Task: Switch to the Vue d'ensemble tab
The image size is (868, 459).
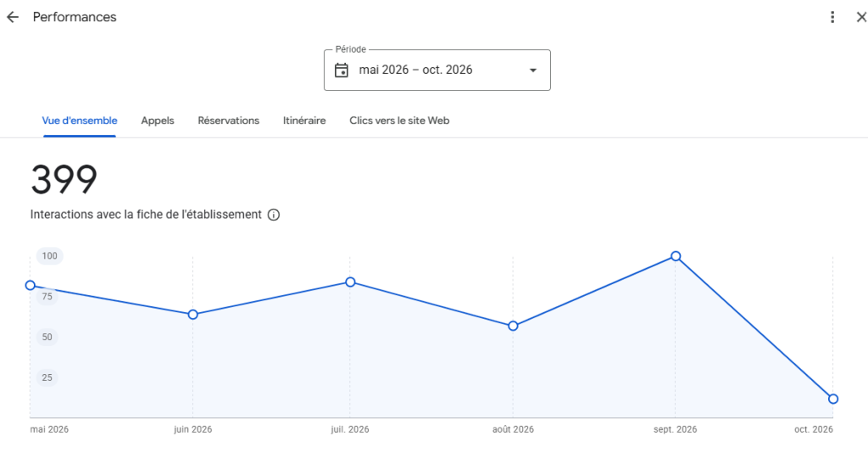Action: tap(80, 120)
